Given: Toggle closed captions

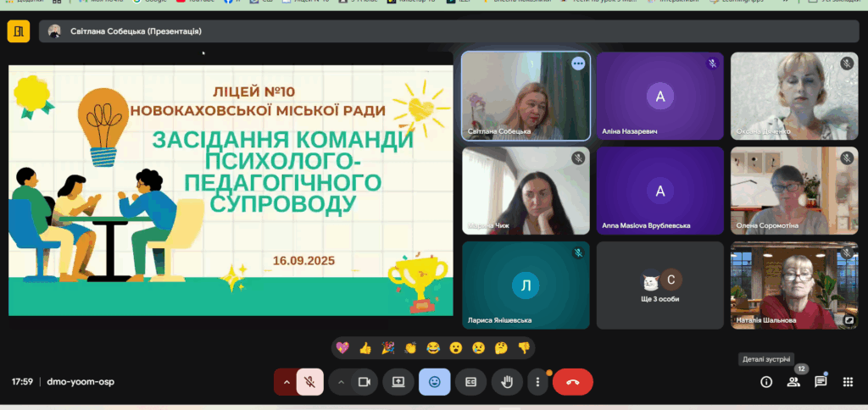Looking at the screenshot, I should pos(470,382).
